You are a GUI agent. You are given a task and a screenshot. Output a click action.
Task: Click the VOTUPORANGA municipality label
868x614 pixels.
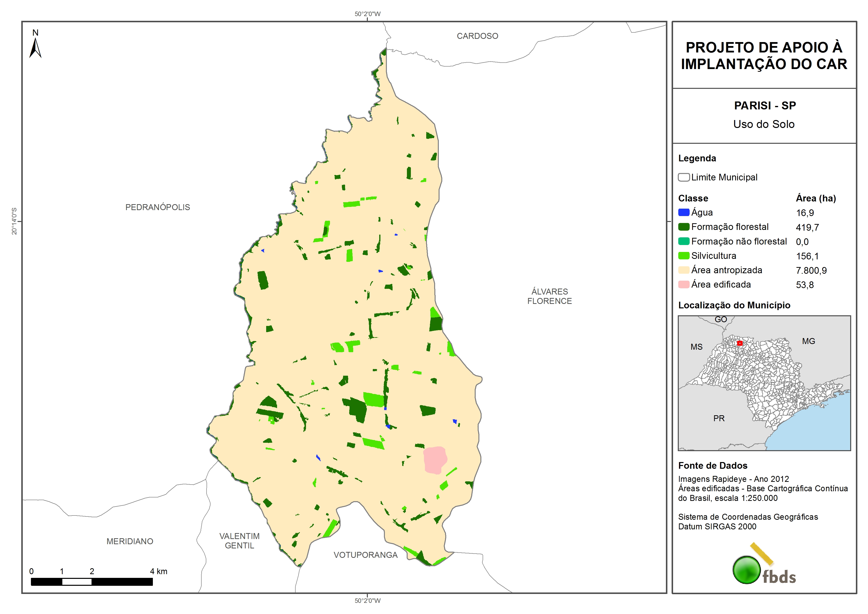click(365, 555)
